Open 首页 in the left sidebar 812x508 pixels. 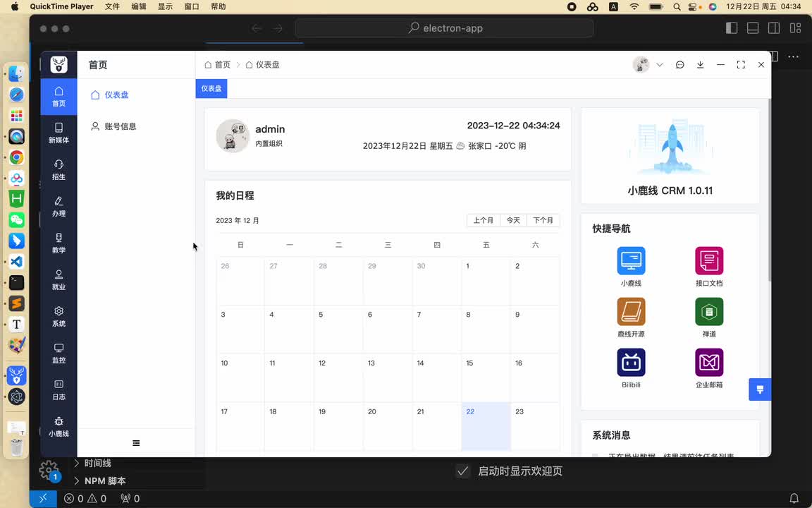pos(59,97)
